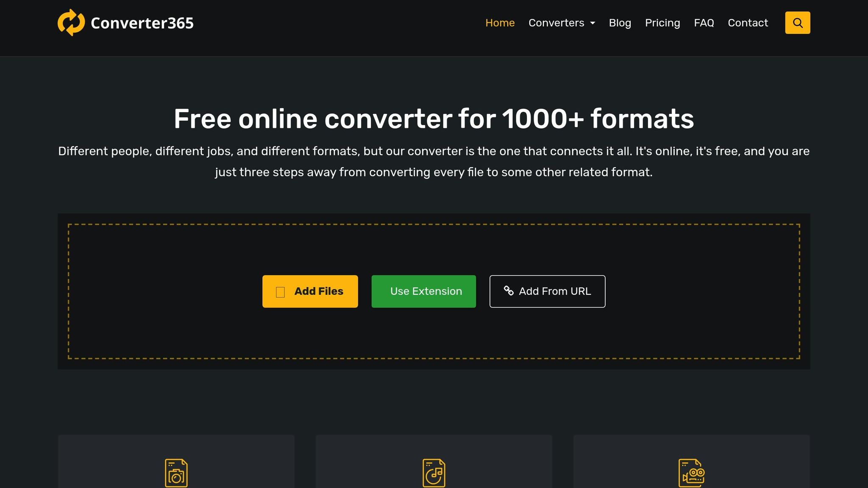This screenshot has height=488, width=868.
Task: Navigate to the FAQ section
Action: [704, 23]
